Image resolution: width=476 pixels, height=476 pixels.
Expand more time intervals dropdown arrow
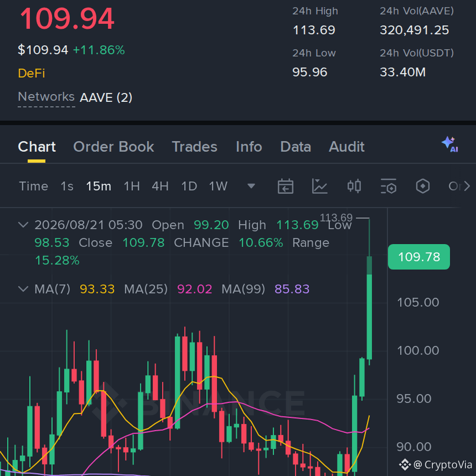[x=251, y=186]
